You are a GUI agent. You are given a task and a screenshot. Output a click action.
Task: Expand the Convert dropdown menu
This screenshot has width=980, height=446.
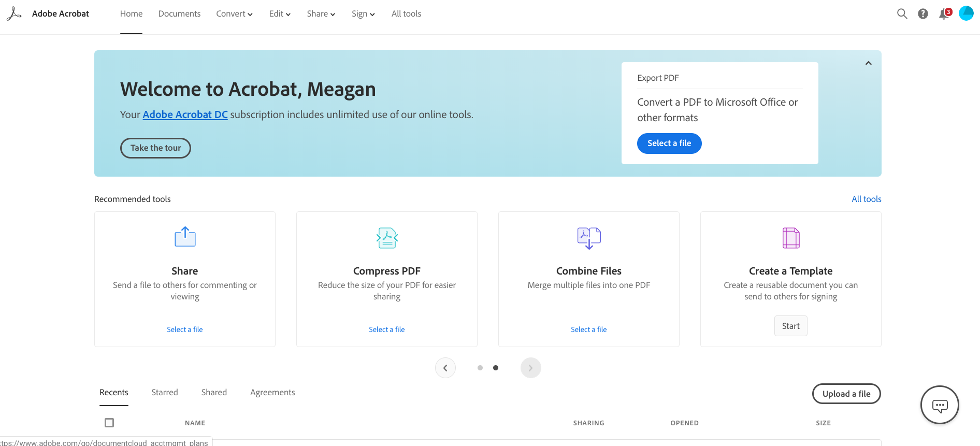click(x=234, y=14)
